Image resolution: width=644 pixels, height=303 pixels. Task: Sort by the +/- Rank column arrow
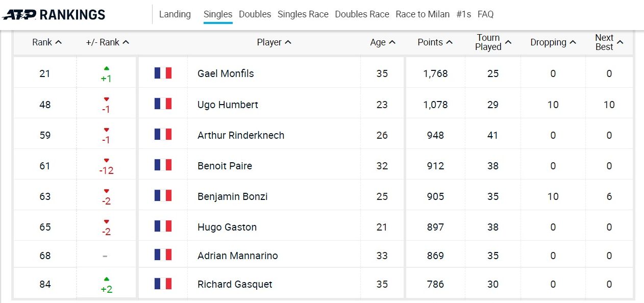[126, 42]
